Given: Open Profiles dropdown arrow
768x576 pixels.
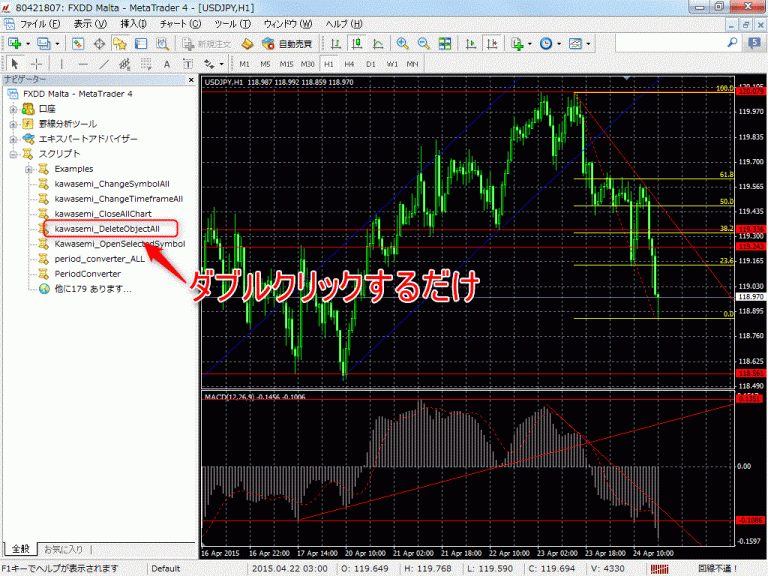Looking at the screenshot, I should click(57, 44).
